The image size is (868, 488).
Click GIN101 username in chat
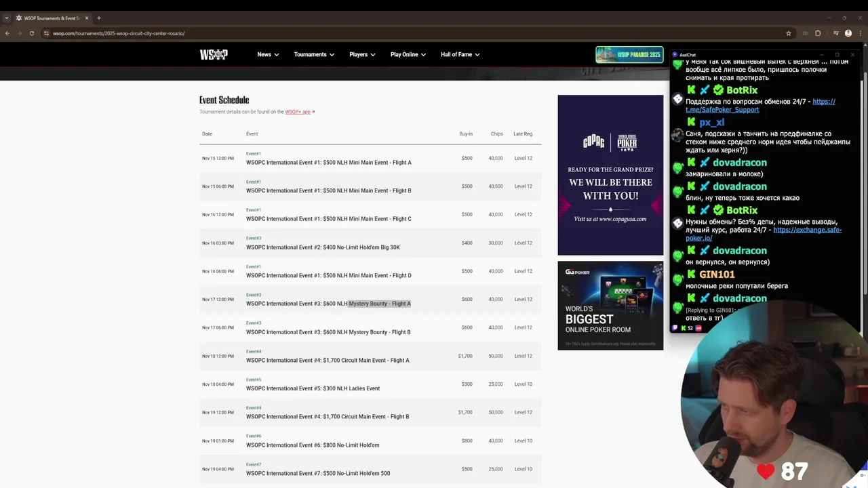(x=717, y=274)
